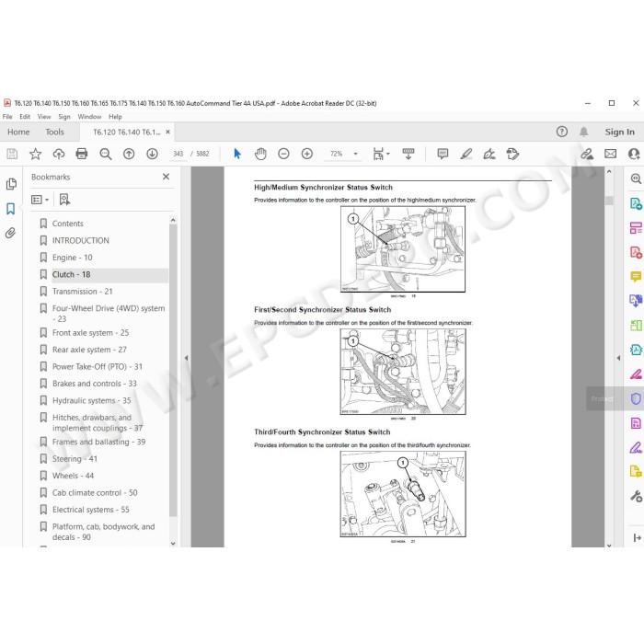Click the page number input field
The height and width of the screenshot is (644, 644).
(178, 154)
